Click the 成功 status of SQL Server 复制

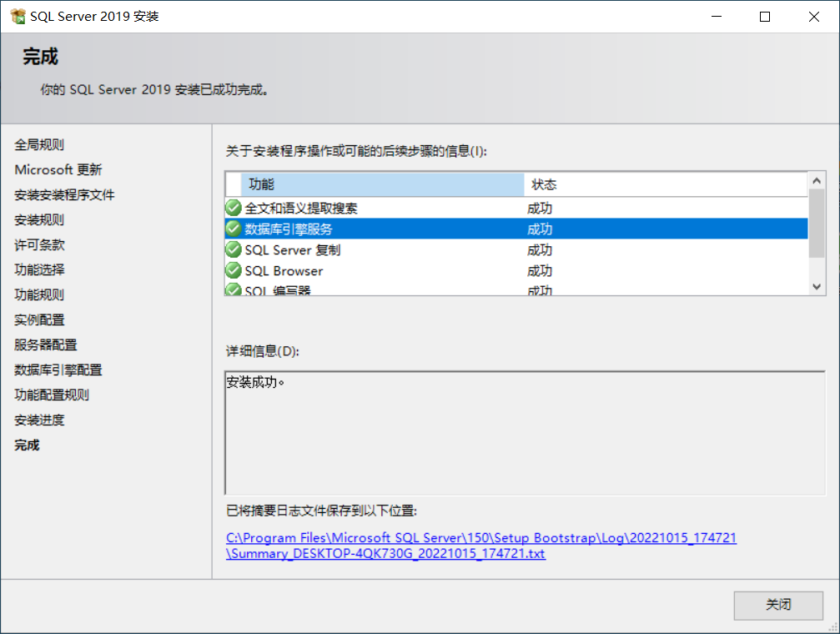pyautogui.click(x=540, y=249)
